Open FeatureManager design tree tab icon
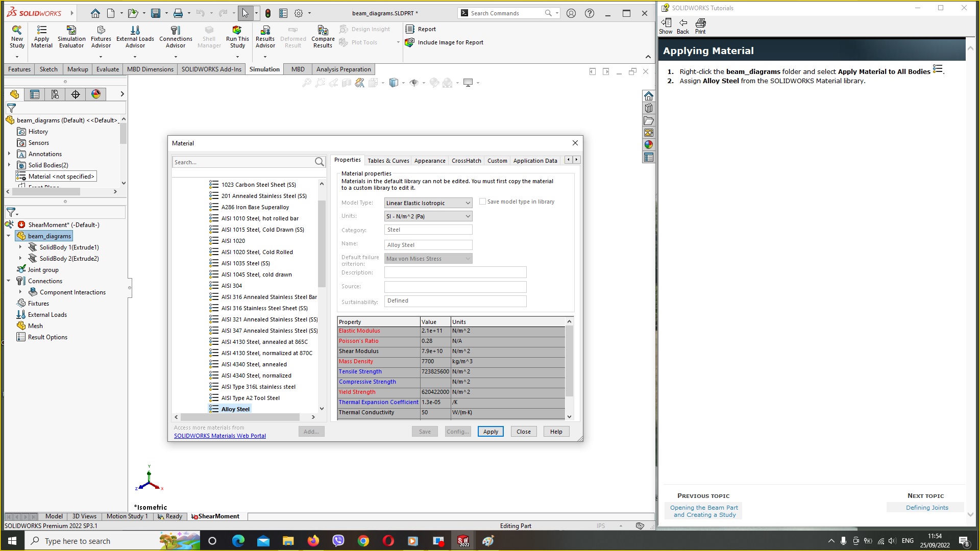The image size is (980, 551). tap(14, 94)
